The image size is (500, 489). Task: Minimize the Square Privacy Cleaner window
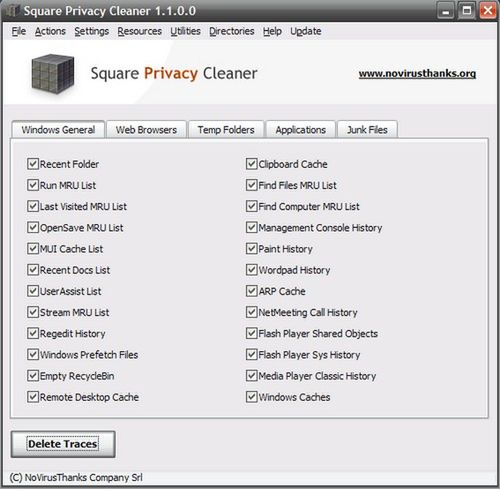[x=446, y=11]
